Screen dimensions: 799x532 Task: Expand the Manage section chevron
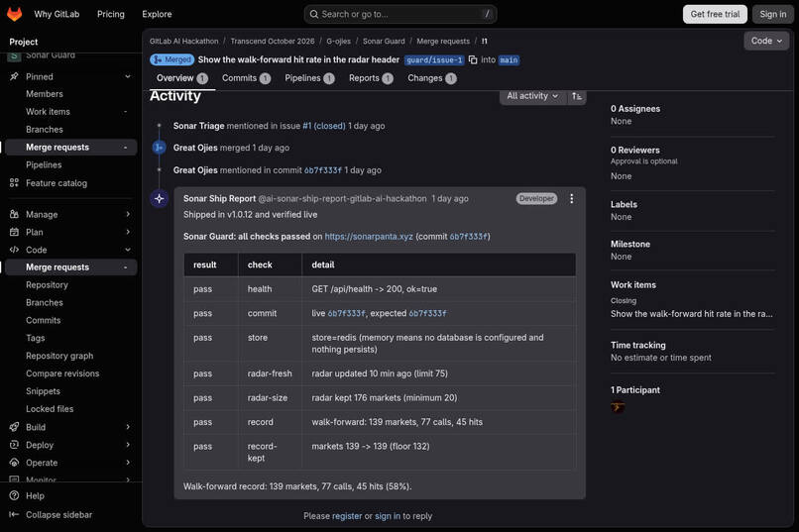click(128, 214)
